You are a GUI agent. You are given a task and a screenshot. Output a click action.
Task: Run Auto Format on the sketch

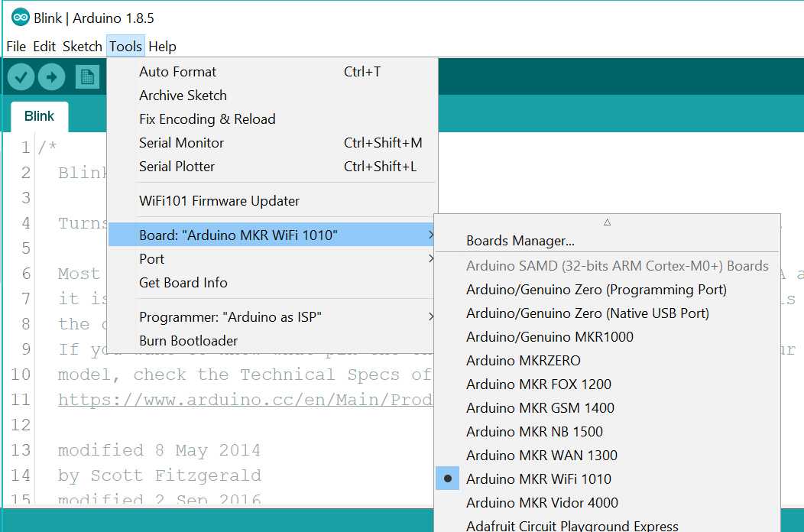tap(177, 71)
